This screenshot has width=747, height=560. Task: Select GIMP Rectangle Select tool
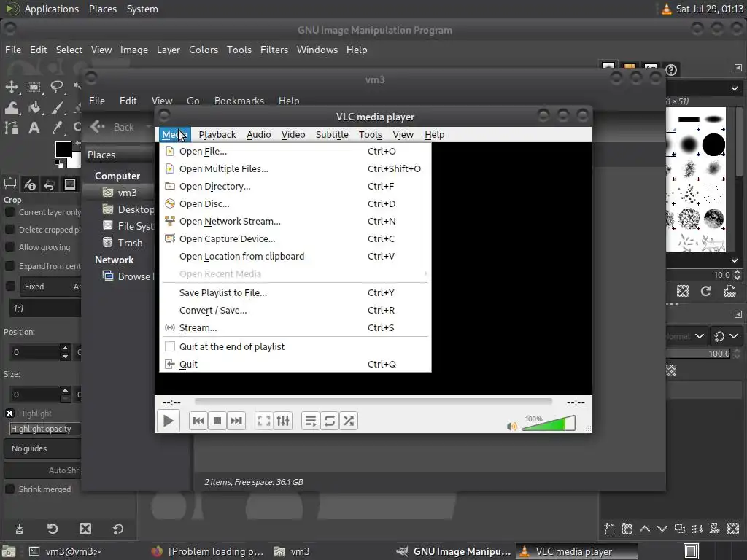(34, 87)
